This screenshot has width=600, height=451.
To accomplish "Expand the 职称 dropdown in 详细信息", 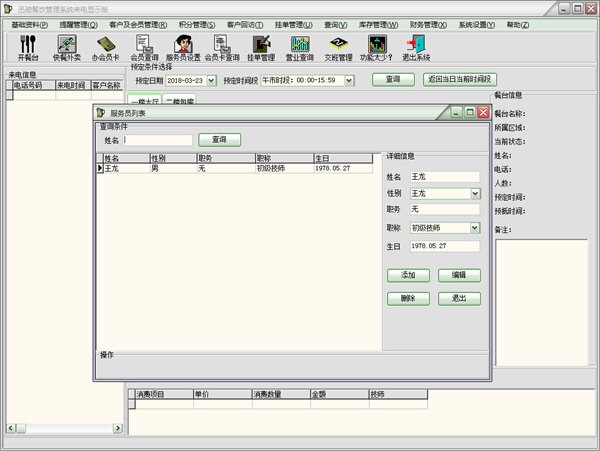I will click(x=475, y=228).
